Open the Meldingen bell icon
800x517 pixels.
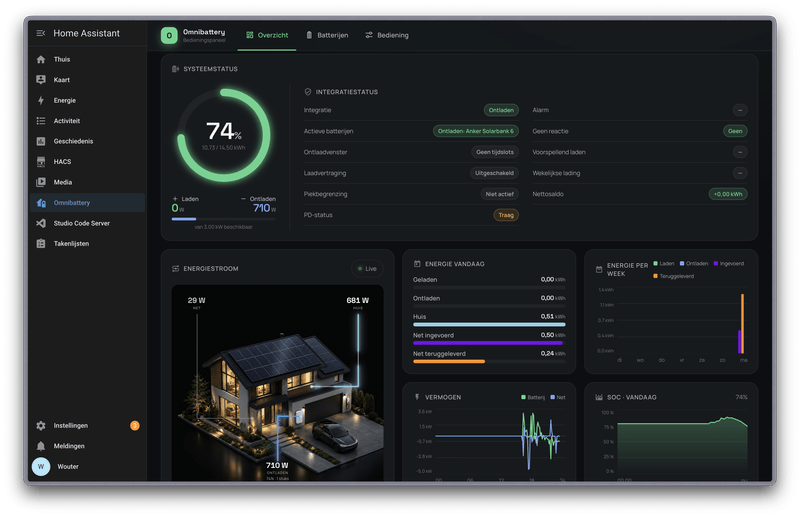41,446
